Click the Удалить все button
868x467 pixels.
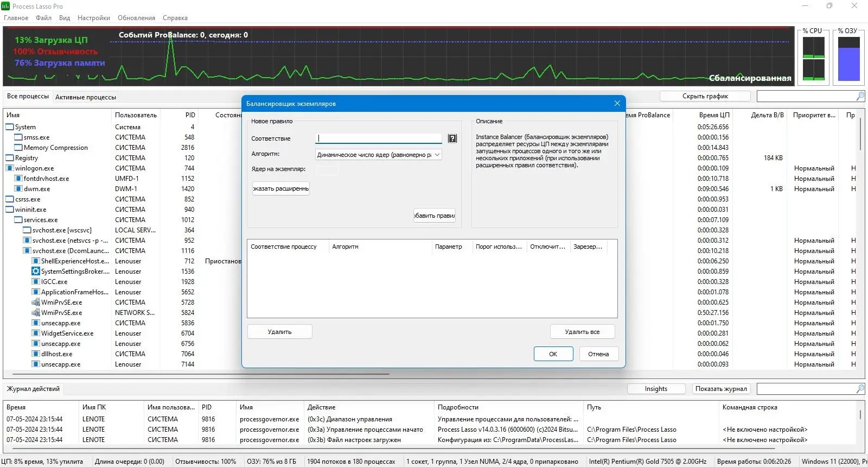pyautogui.click(x=582, y=332)
